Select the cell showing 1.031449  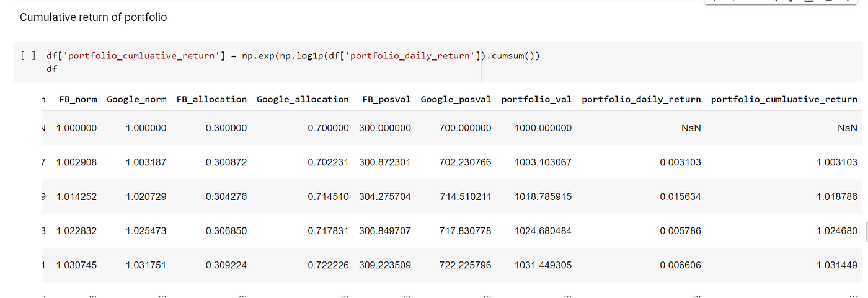tap(836, 265)
